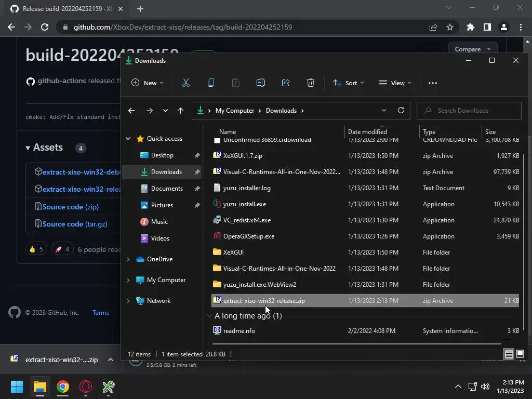Image resolution: width=532 pixels, height=399 pixels.
Task: Expand the OneDrive tree node
Action: tap(128, 259)
